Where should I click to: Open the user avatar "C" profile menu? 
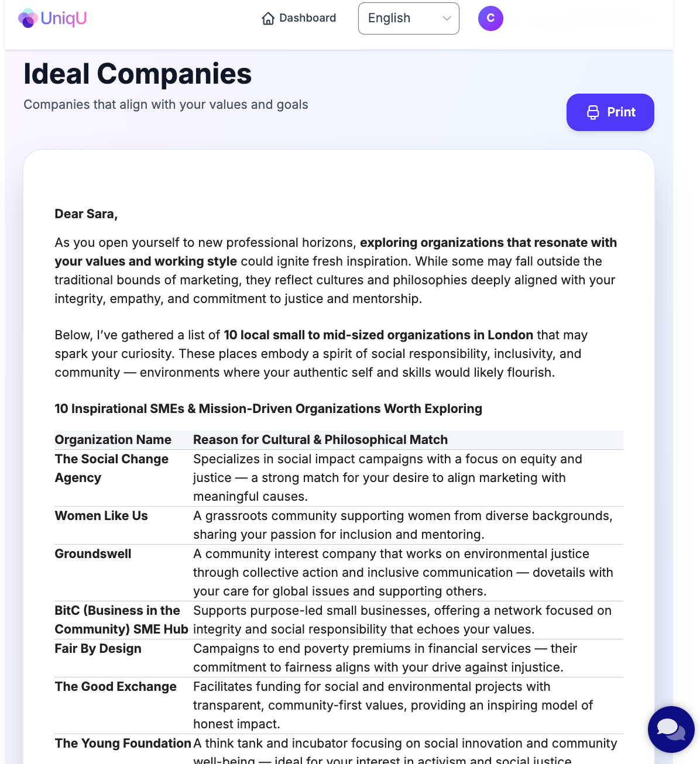coord(490,19)
